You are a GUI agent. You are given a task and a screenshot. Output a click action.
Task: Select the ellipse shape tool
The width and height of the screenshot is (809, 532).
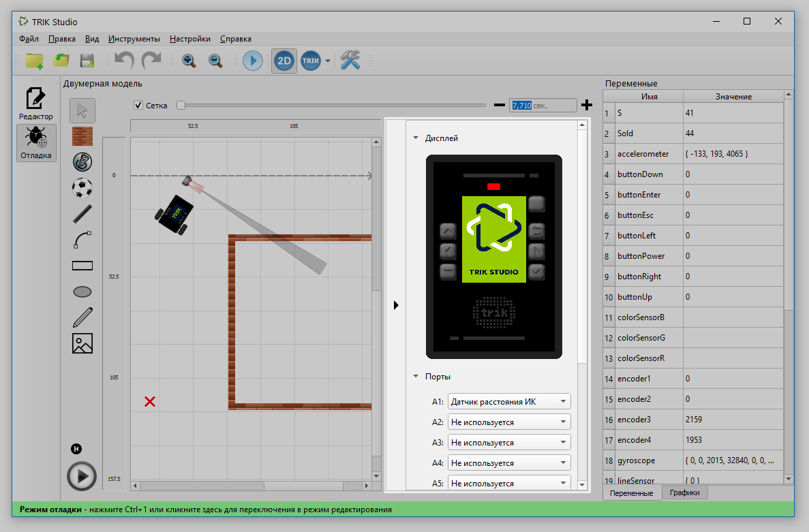82,292
